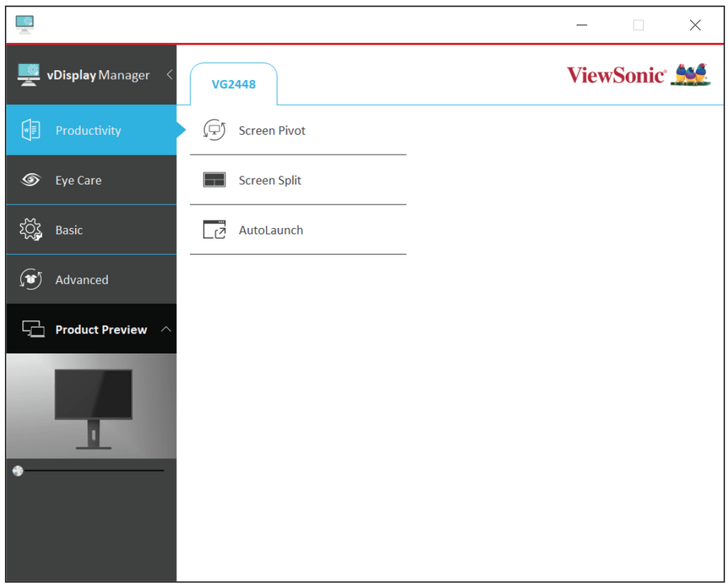Image resolution: width=728 pixels, height=587 pixels.
Task: Click the monitor product preview image
Action: point(92,406)
